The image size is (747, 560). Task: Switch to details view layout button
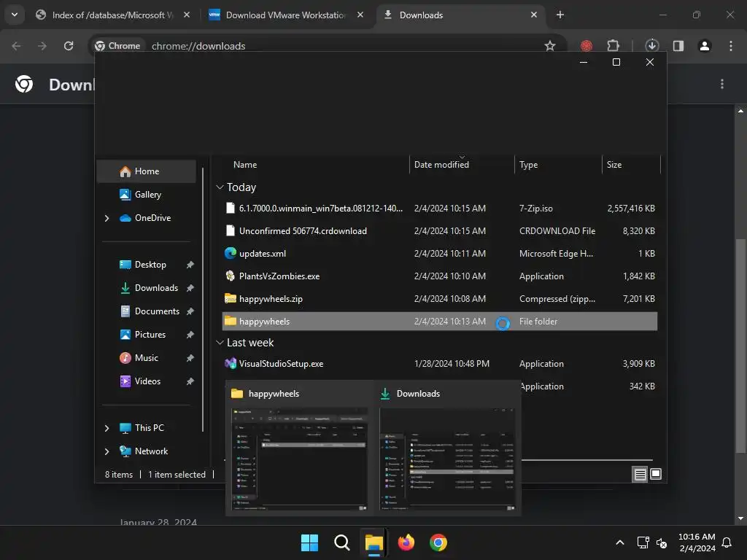click(640, 474)
